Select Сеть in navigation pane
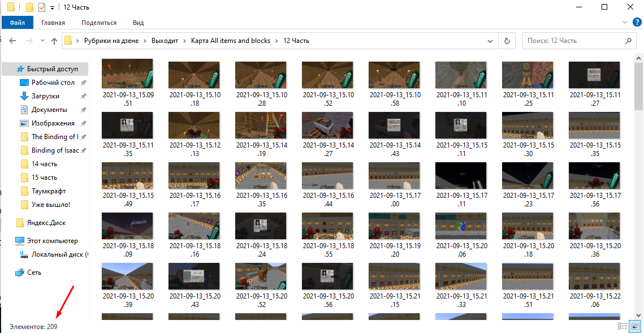Image resolution: width=644 pixels, height=333 pixels. click(34, 273)
